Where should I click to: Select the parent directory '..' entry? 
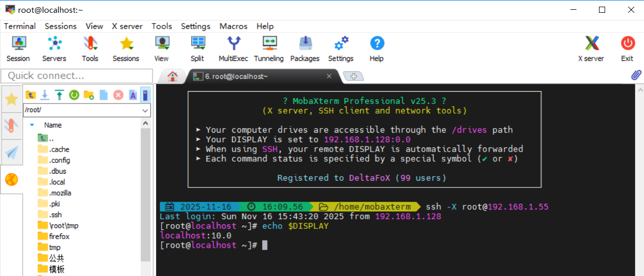(x=46, y=138)
